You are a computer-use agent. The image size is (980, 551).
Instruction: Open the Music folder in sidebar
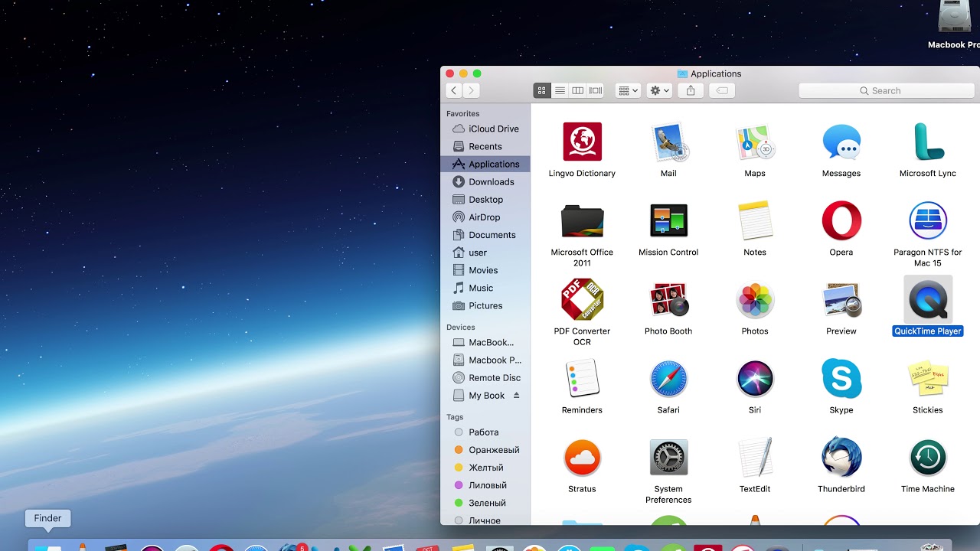pos(485,287)
